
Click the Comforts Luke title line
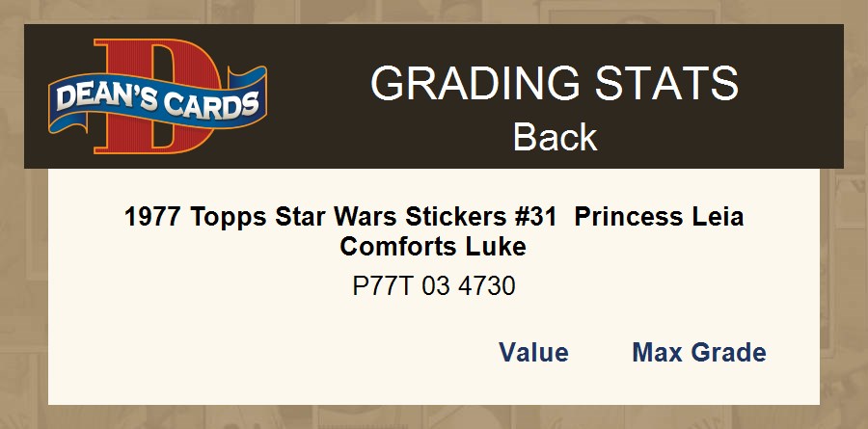point(433,247)
